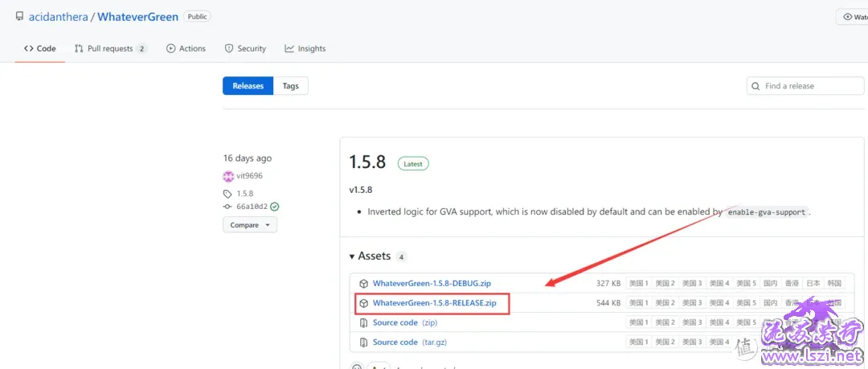Click the enable-gva-support code text
The height and width of the screenshot is (369, 868).
pos(767,212)
